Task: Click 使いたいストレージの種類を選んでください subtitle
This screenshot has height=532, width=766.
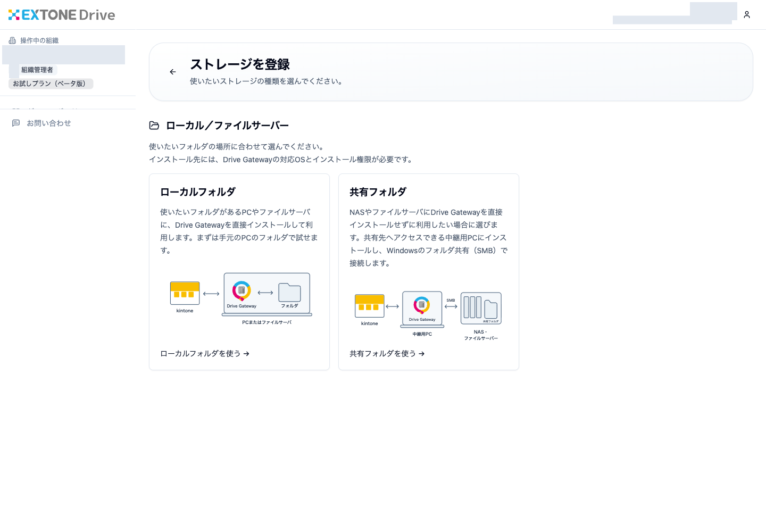Action: pyautogui.click(x=268, y=81)
